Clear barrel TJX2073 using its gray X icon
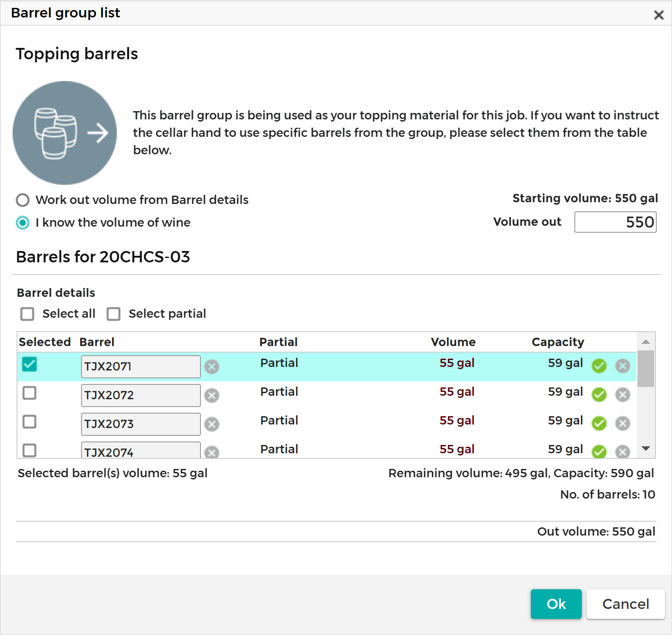This screenshot has height=635, width=672. coord(212,424)
